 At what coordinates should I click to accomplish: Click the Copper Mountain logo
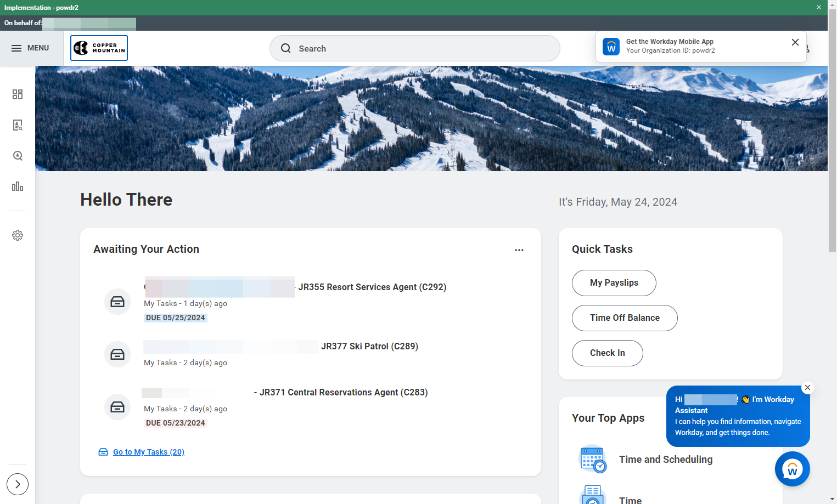click(x=99, y=48)
